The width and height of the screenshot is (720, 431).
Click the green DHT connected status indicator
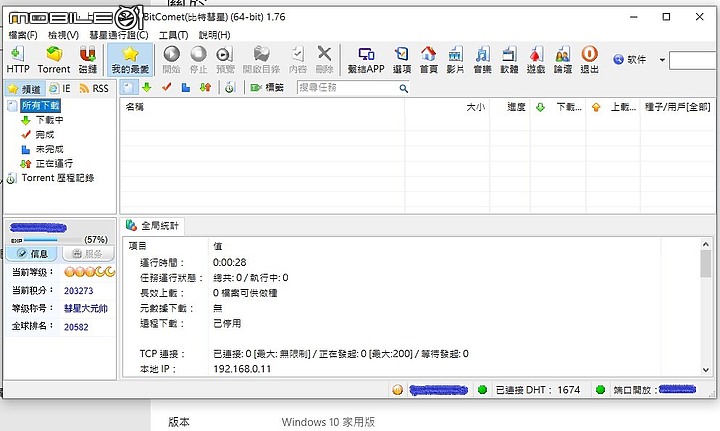click(482, 390)
